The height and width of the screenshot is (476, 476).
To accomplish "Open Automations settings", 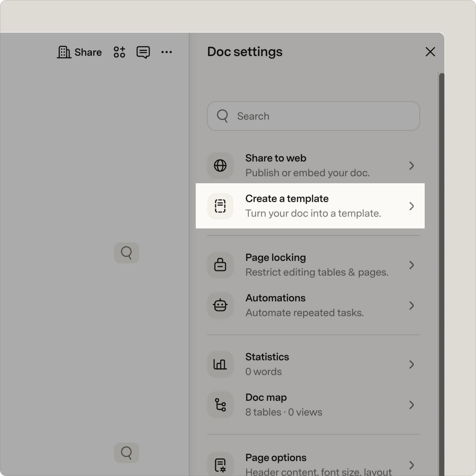I will tap(313, 305).
